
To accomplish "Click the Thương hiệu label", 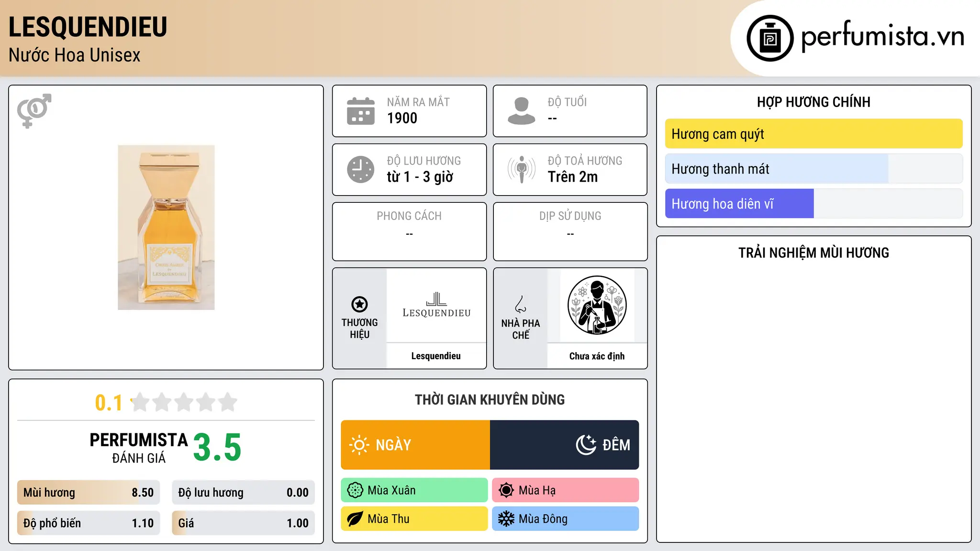I will (359, 329).
